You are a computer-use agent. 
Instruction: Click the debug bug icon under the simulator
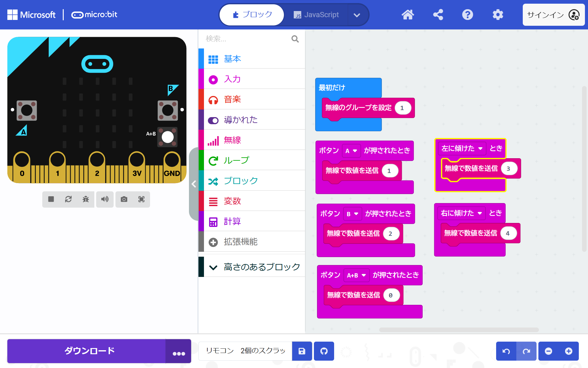[86, 199]
